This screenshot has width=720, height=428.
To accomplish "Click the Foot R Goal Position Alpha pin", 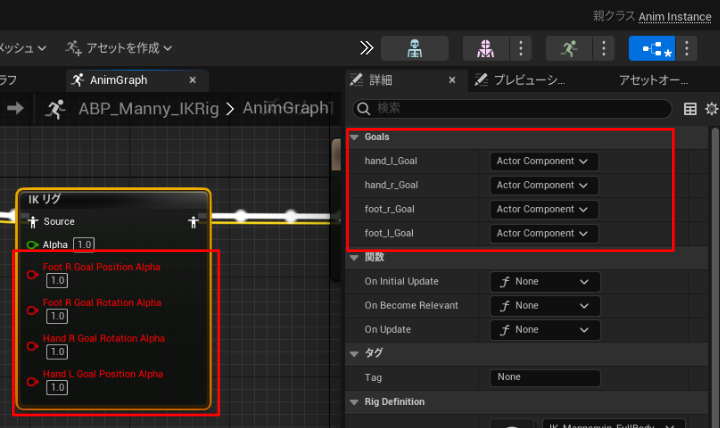I will tap(32, 275).
